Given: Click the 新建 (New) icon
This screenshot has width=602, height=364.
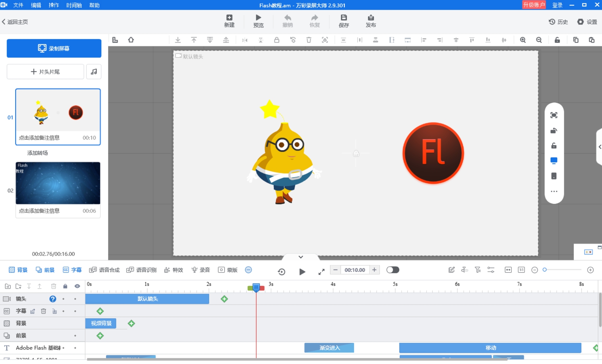Looking at the screenshot, I should pyautogui.click(x=229, y=21).
